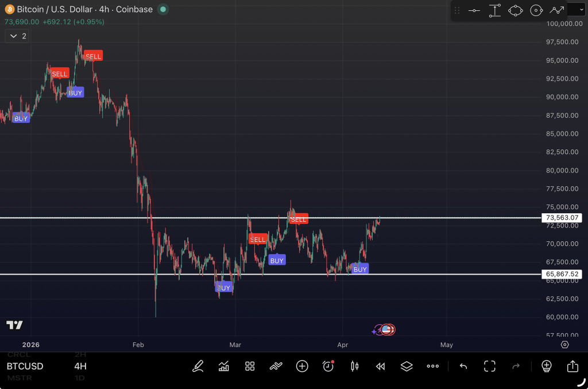Open the drawing tools pencil icon
Image resolution: width=588 pixels, height=389 pixels.
coord(198,366)
